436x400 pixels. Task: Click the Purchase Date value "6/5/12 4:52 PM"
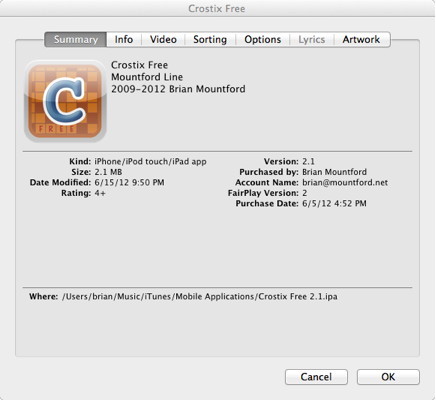[334, 204]
